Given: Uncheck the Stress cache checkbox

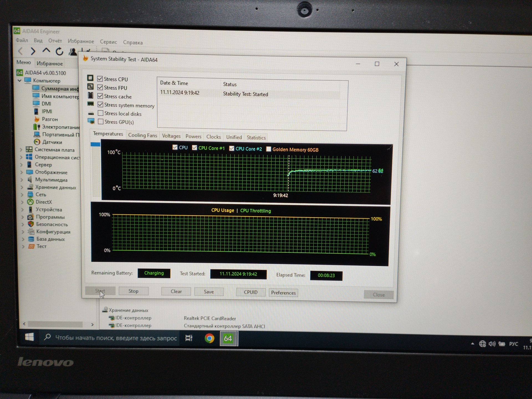Looking at the screenshot, I should pyautogui.click(x=100, y=96).
